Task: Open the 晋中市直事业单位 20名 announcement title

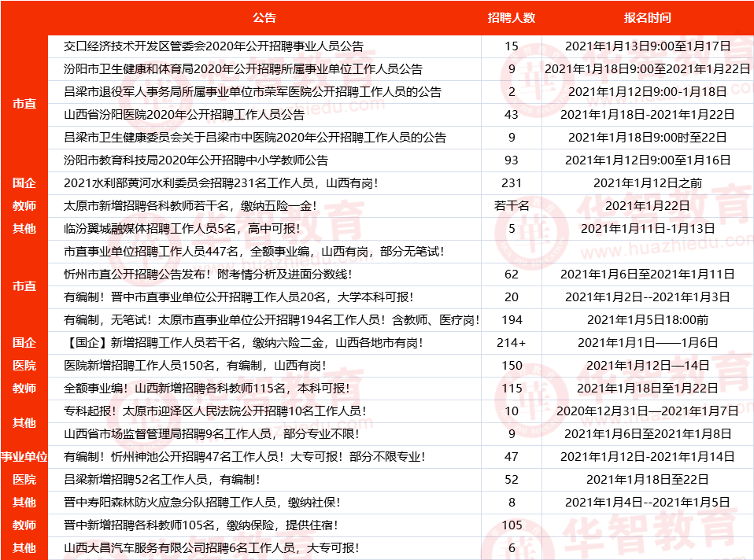Action: 238,297
